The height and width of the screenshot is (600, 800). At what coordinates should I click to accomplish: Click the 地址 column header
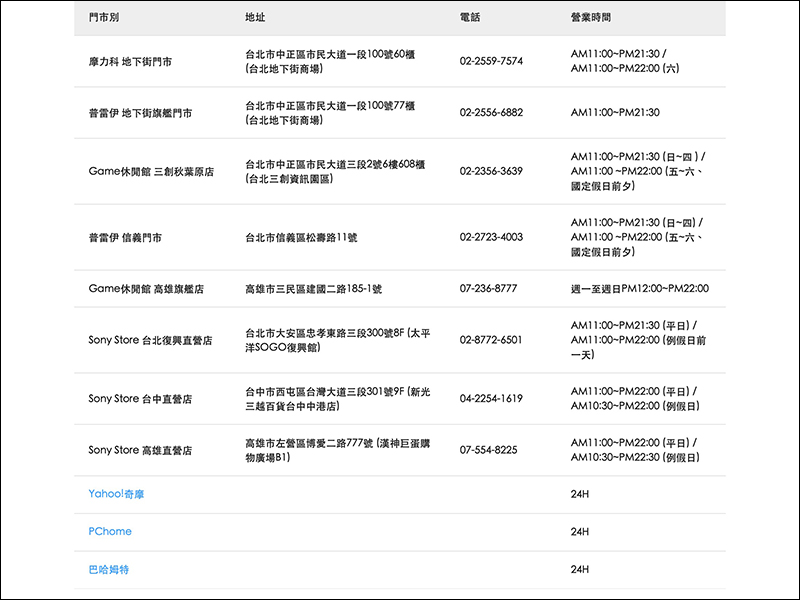(255, 17)
